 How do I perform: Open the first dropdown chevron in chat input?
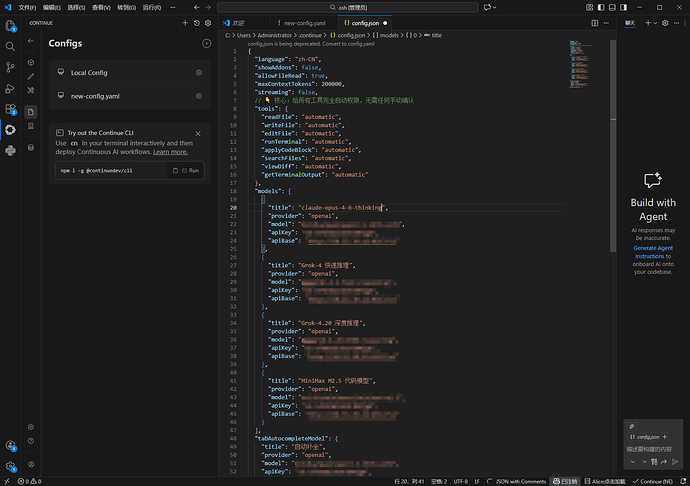[632, 462]
